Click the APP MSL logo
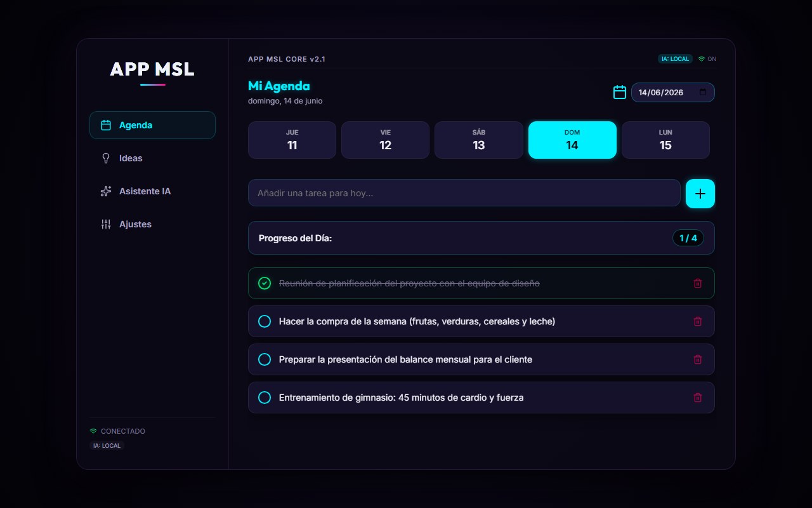Image resolution: width=812 pixels, height=508 pixels. tap(152, 69)
